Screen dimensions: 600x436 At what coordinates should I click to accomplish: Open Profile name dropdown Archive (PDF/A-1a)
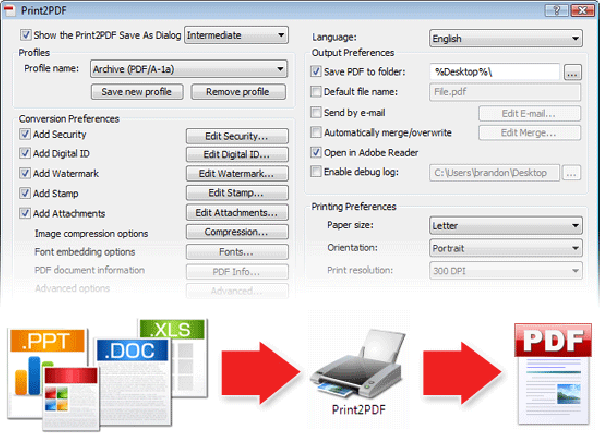click(189, 69)
